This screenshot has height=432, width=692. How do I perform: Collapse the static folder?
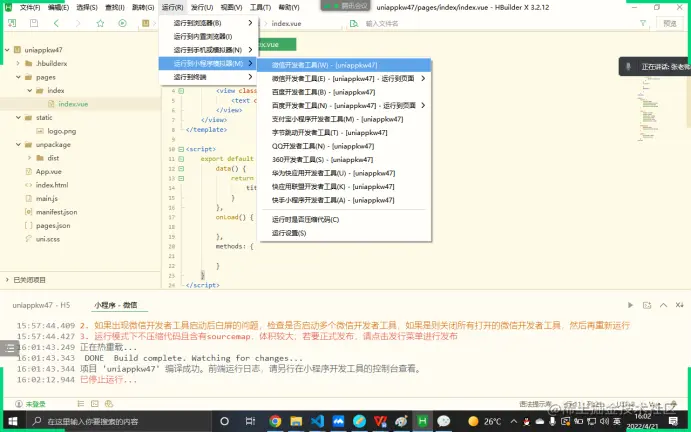coord(18,117)
